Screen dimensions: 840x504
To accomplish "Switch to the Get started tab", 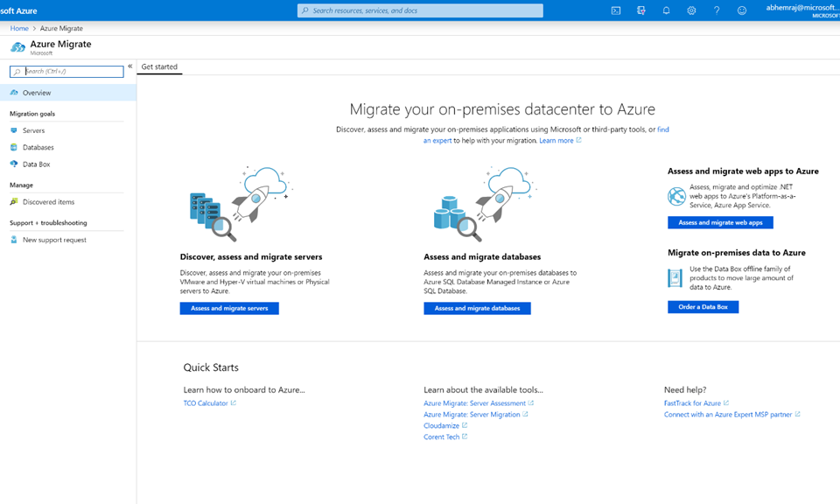I will click(x=159, y=67).
